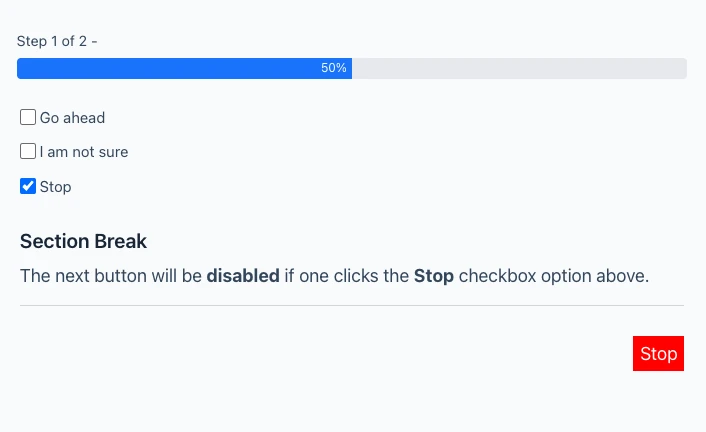Click "The next button" at sentence start
The image size is (706, 432).
coord(76,275)
